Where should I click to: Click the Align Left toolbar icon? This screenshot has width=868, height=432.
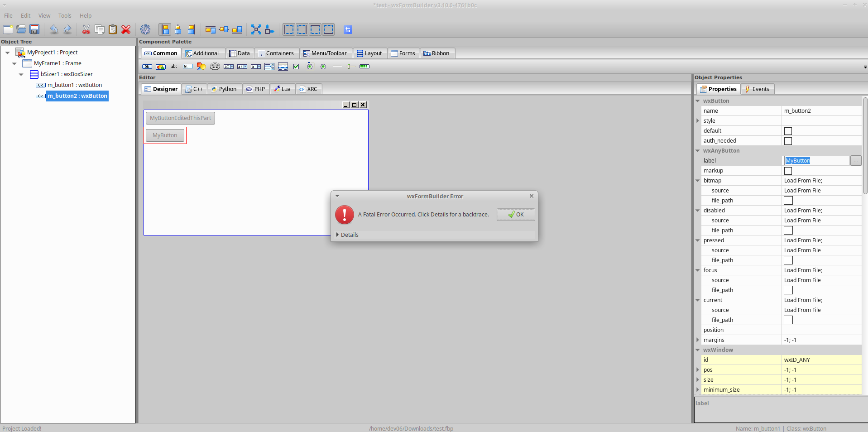click(x=165, y=29)
